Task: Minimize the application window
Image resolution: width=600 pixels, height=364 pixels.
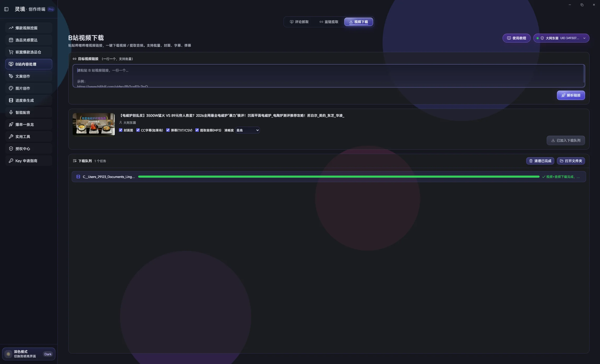Action: click(570, 5)
